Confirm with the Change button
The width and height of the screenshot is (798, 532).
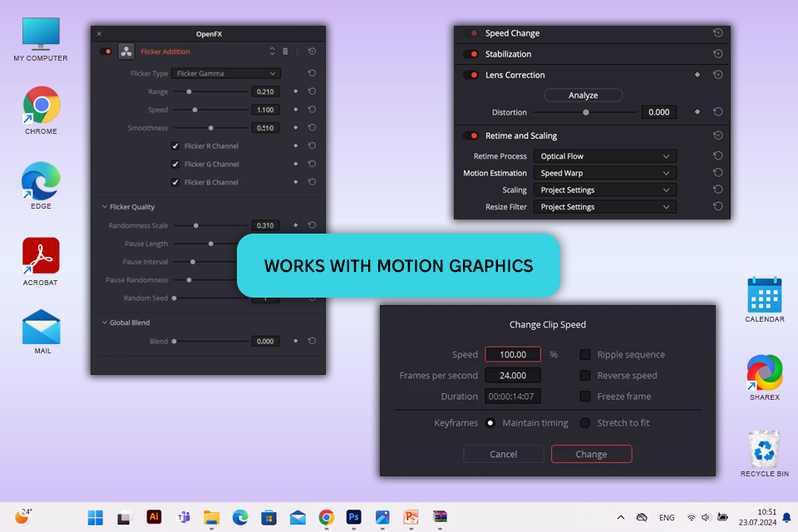point(591,454)
